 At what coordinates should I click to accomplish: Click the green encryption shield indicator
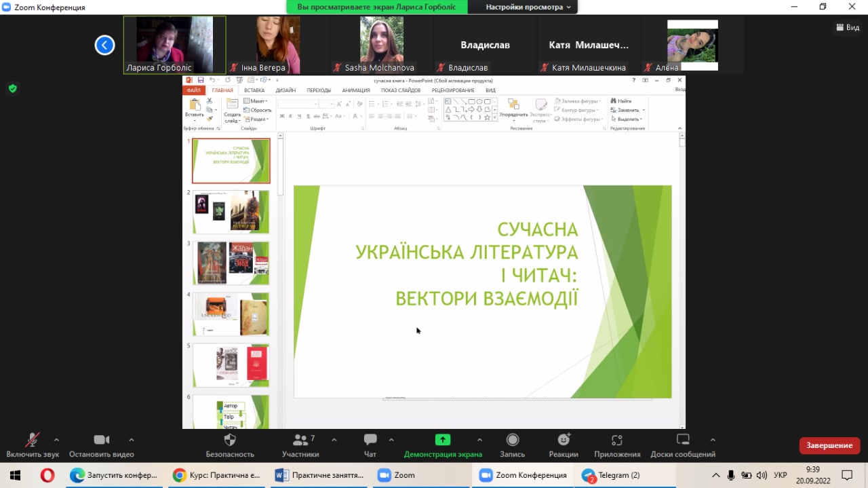click(12, 88)
